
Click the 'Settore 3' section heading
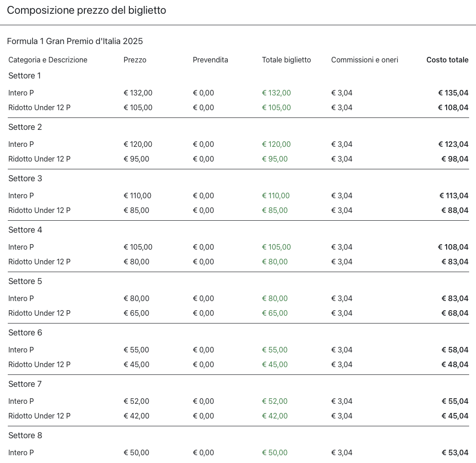(25, 179)
